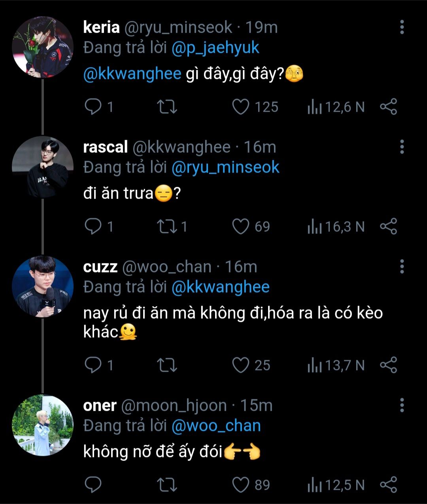The width and height of the screenshot is (427, 504).
Task: Retweet rascal's lunch tweet
Action: coord(167,227)
